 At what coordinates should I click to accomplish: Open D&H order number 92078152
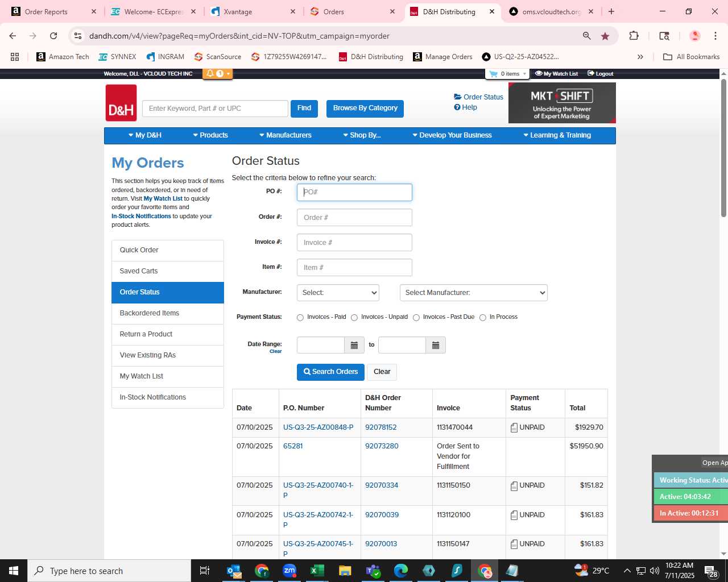[x=381, y=427]
